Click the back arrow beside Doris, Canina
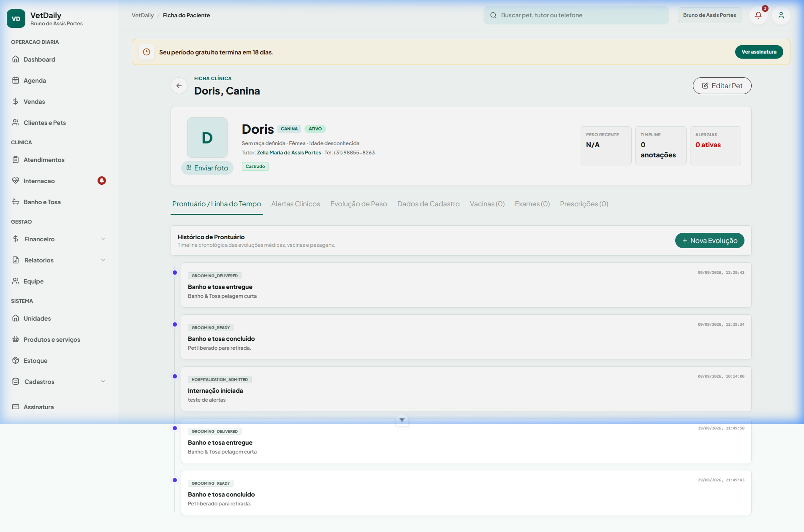Image resolution: width=804 pixels, height=532 pixels. 179,86
